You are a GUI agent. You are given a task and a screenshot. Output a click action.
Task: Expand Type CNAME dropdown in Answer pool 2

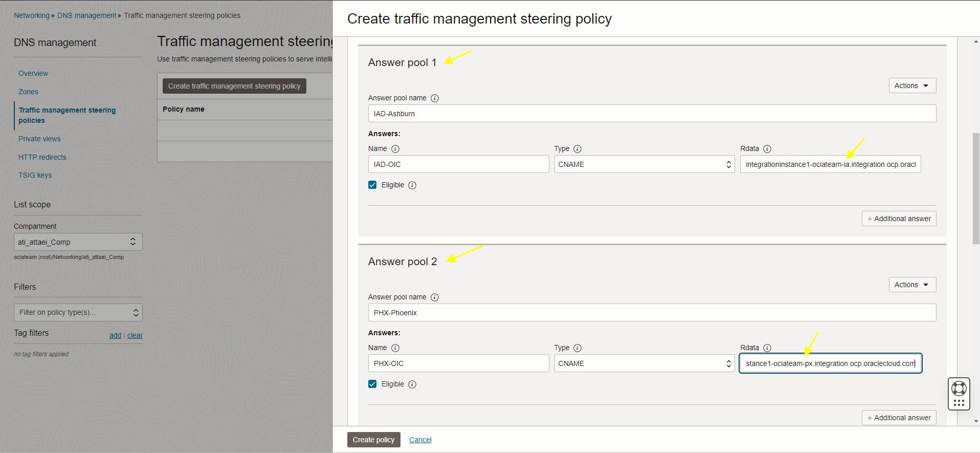pyautogui.click(x=644, y=363)
